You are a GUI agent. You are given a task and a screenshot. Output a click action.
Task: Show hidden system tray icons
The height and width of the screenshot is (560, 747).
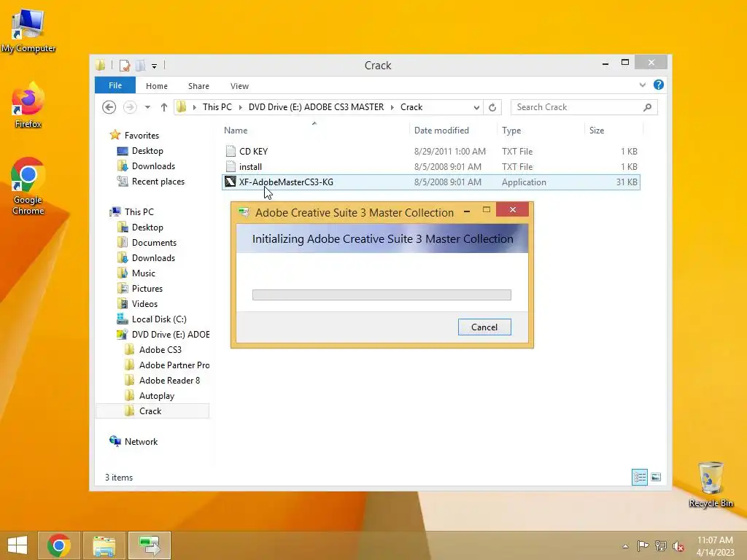pyautogui.click(x=625, y=546)
